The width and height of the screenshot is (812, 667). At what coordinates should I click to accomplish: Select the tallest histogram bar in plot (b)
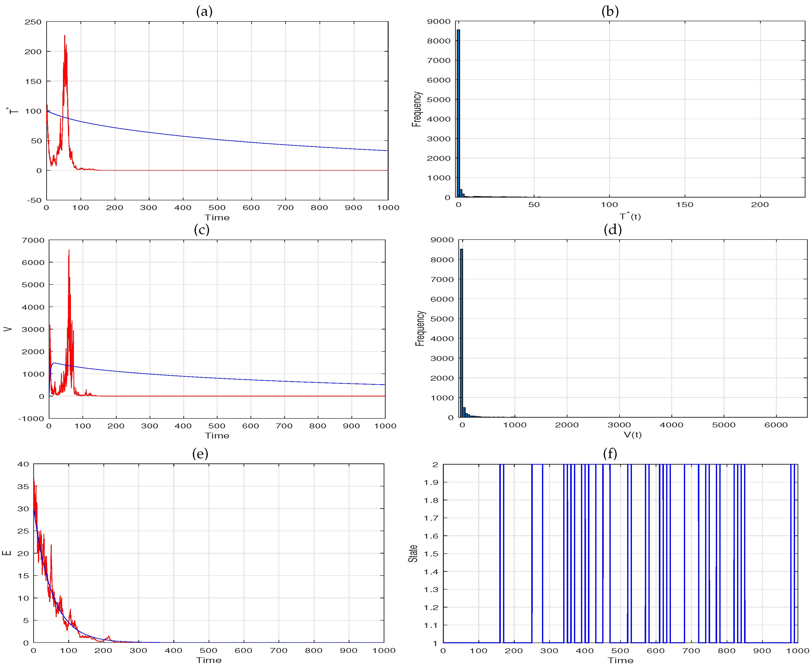click(458, 113)
